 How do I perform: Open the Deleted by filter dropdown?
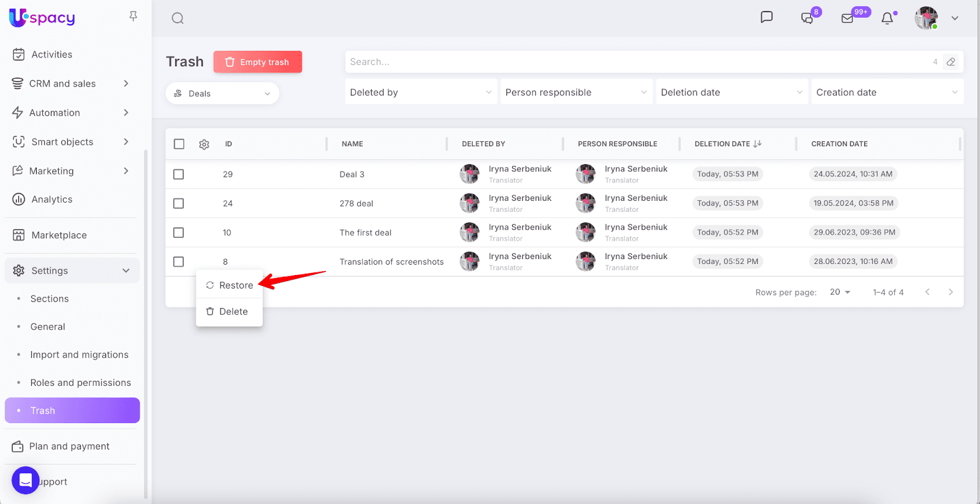click(421, 92)
